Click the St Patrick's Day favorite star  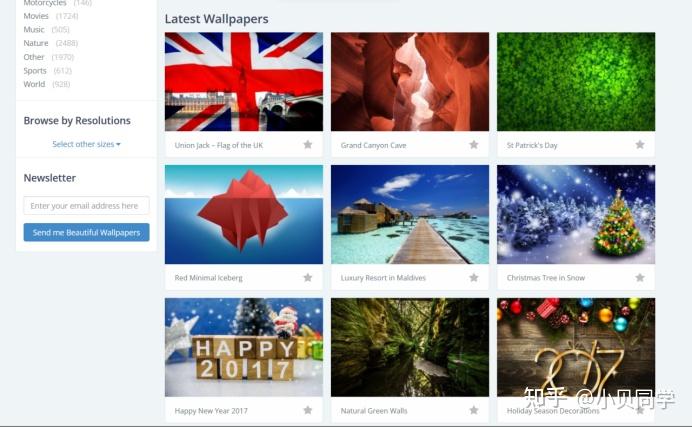pyautogui.click(x=639, y=145)
